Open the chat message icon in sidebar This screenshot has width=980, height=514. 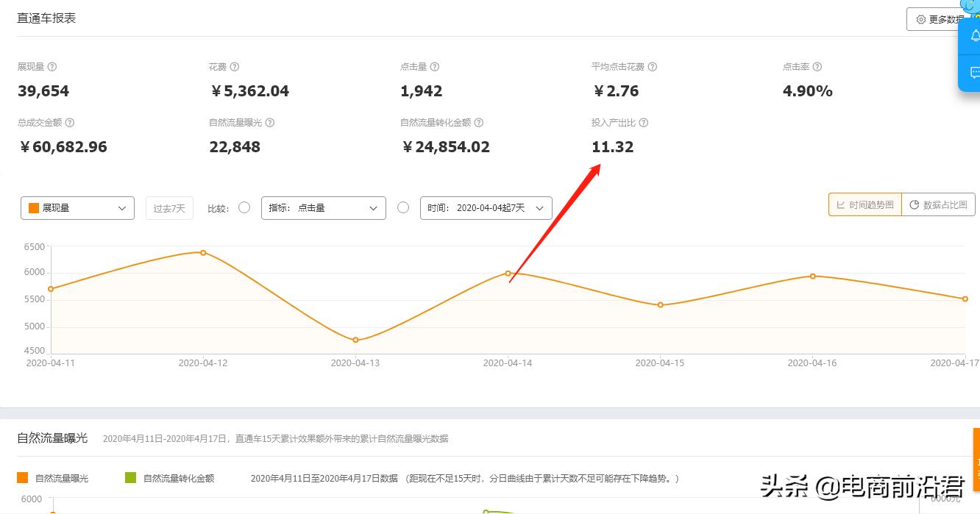coord(976,73)
